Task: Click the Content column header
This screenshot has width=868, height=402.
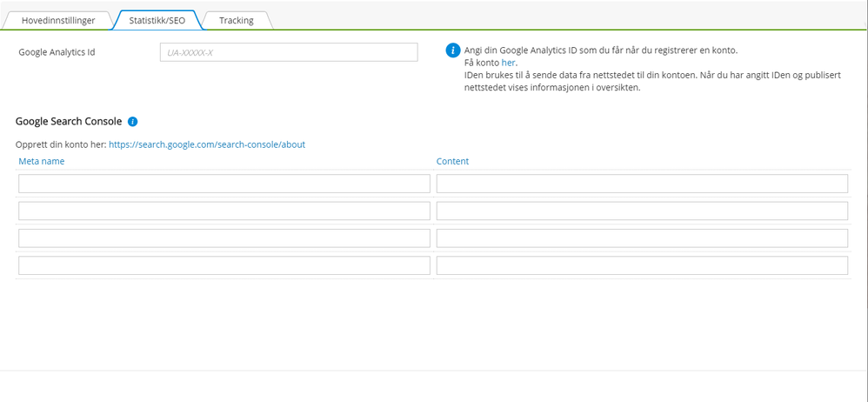Action: coord(452,161)
